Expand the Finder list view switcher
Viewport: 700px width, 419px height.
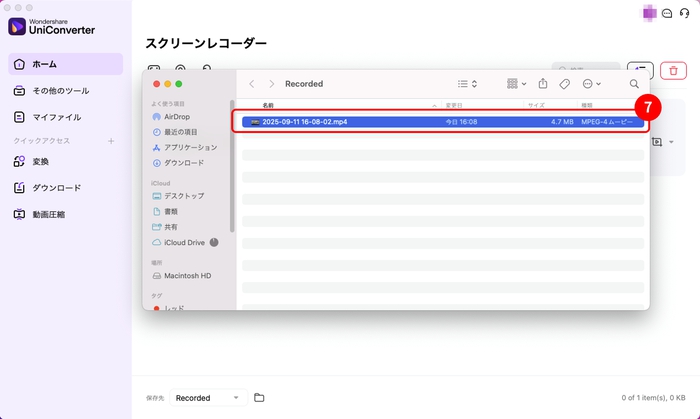[467, 84]
